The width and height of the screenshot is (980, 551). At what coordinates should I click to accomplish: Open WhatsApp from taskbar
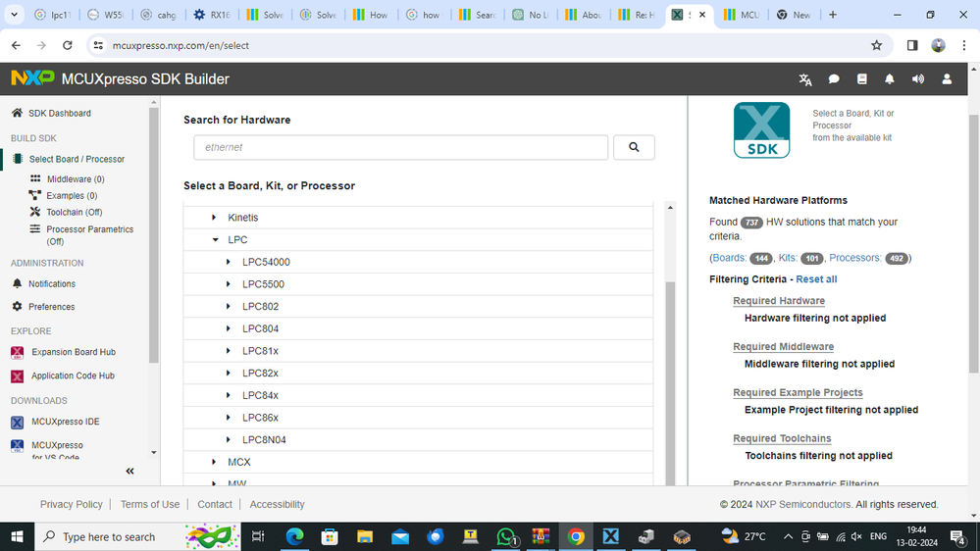pos(506,536)
